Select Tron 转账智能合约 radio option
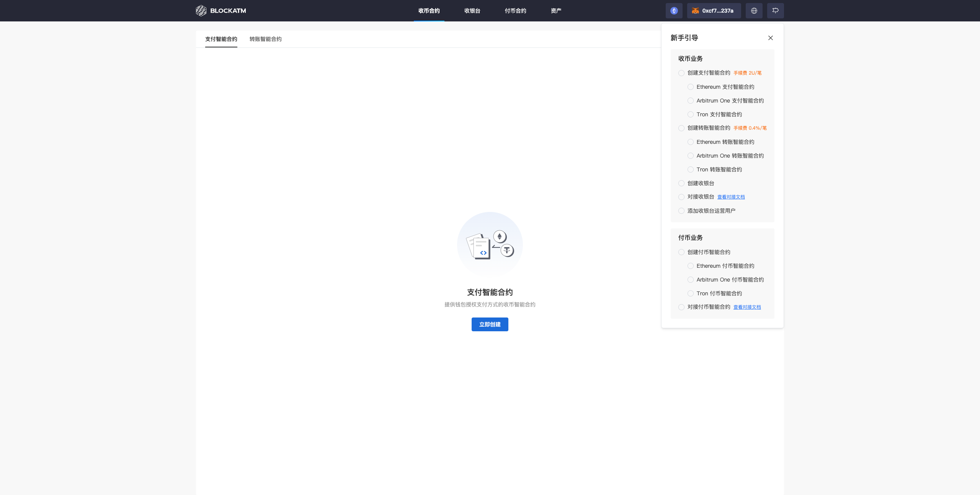The height and width of the screenshot is (495, 980). (691, 170)
